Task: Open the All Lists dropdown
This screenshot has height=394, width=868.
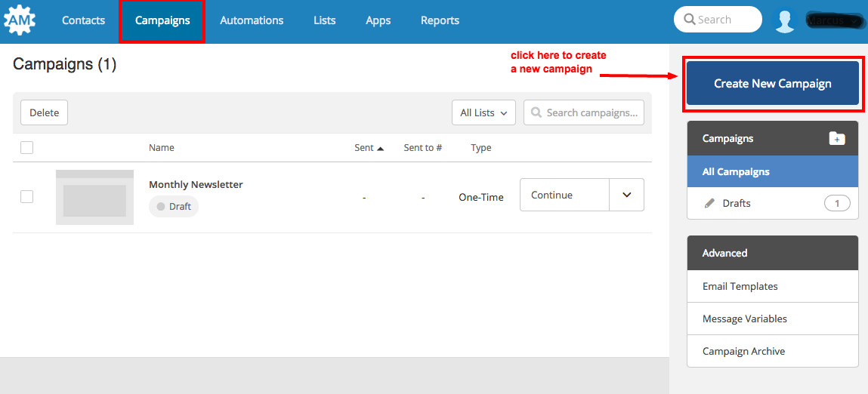Action: (x=483, y=112)
